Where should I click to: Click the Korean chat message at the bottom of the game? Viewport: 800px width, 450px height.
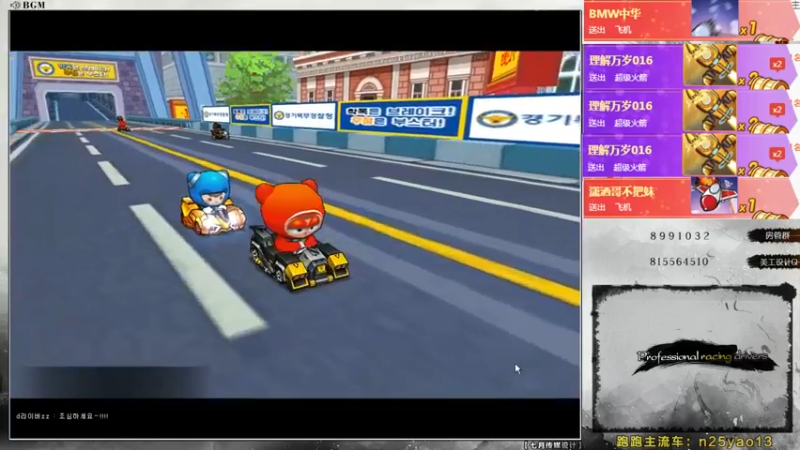coord(62,416)
